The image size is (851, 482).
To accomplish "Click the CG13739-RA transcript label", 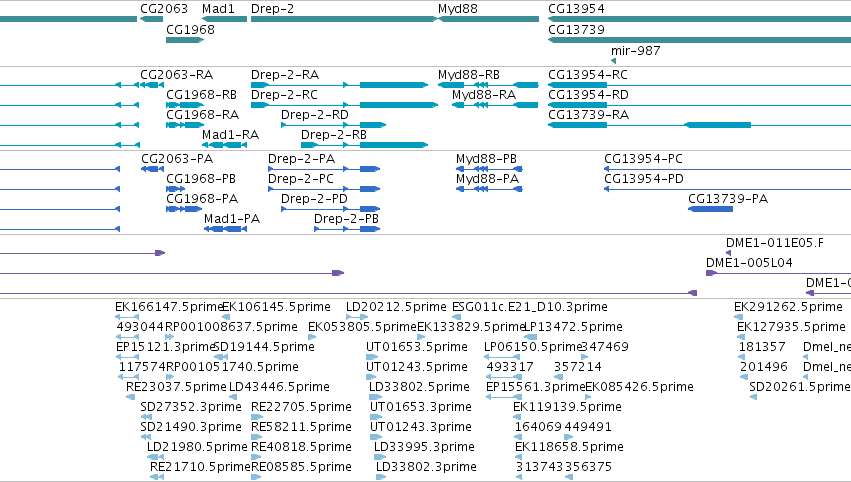I will pos(588,115).
